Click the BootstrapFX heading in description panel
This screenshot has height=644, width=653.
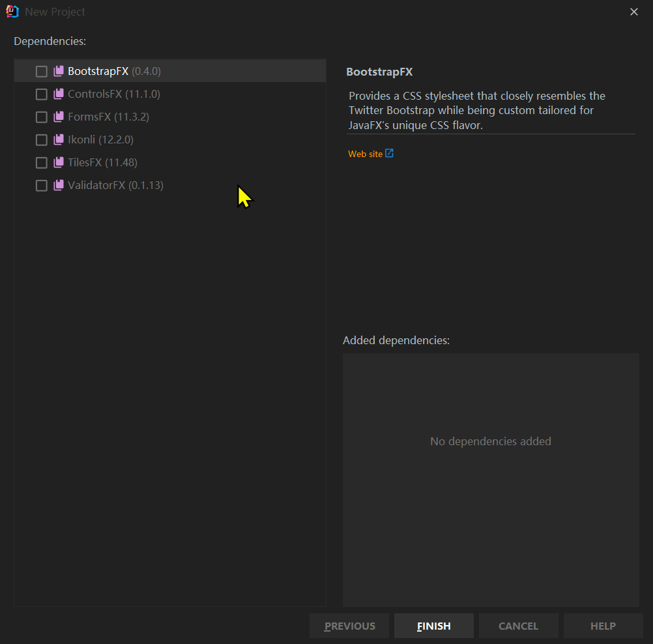coord(379,72)
